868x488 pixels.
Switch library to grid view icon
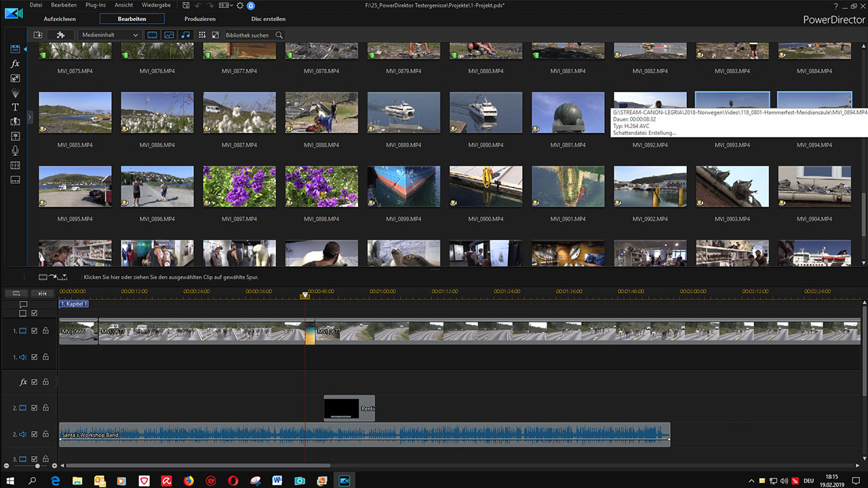[202, 35]
